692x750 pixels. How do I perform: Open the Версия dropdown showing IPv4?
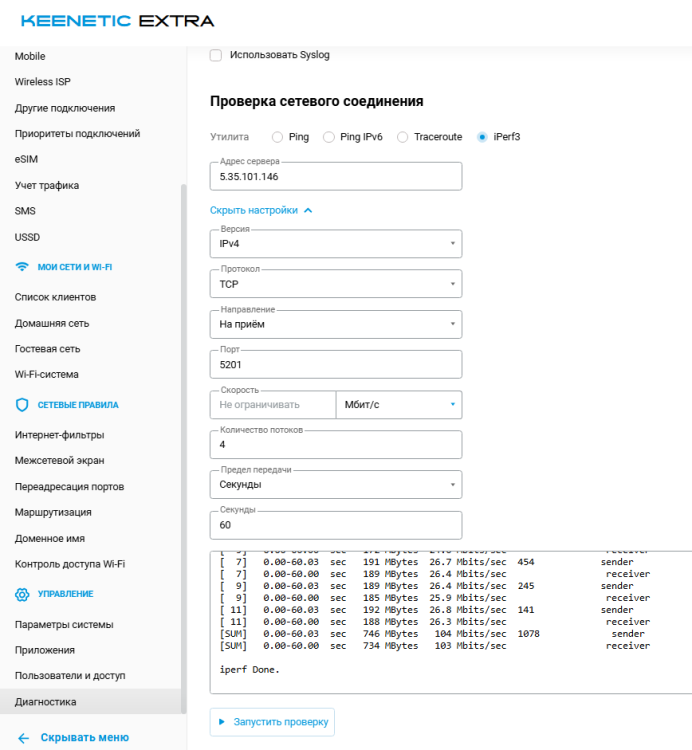tap(336, 244)
